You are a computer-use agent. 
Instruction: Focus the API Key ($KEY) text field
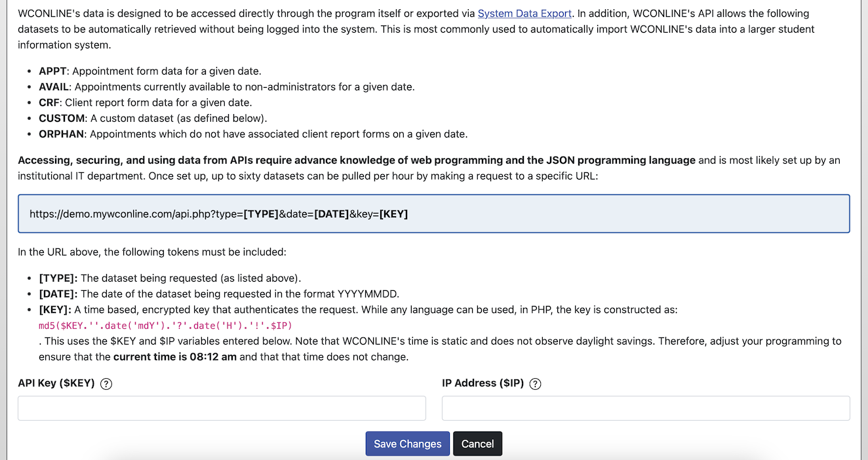tap(222, 408)
